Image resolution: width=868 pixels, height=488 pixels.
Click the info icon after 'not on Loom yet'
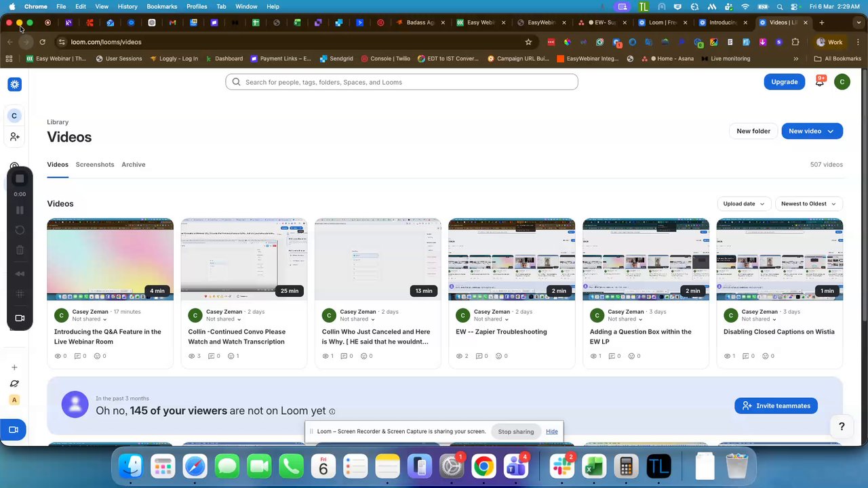(x=332, y=411)
